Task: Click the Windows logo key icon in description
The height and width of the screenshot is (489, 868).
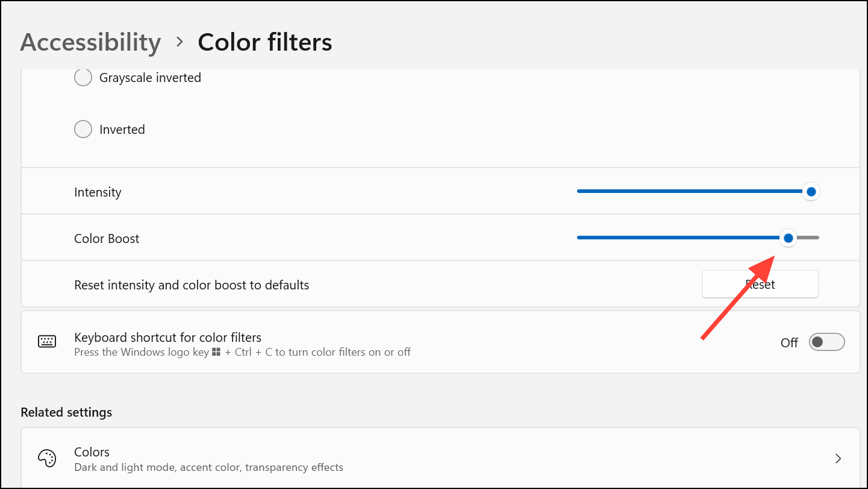Action: click(217, 352)
